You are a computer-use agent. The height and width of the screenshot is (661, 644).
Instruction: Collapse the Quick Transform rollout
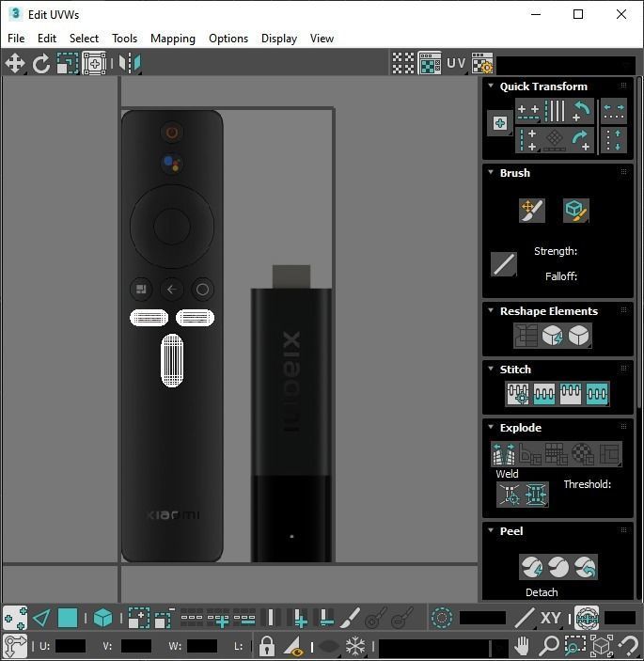491,86
